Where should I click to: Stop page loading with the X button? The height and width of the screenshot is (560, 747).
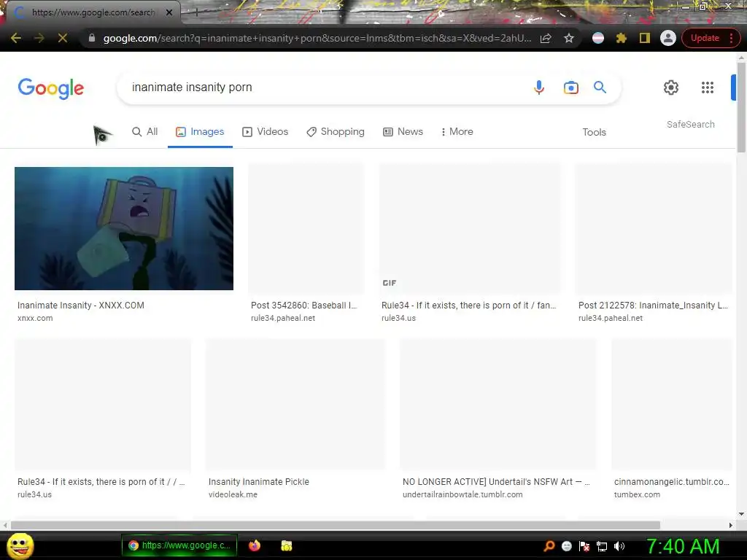pyautogui.click(x=63, y=38)
